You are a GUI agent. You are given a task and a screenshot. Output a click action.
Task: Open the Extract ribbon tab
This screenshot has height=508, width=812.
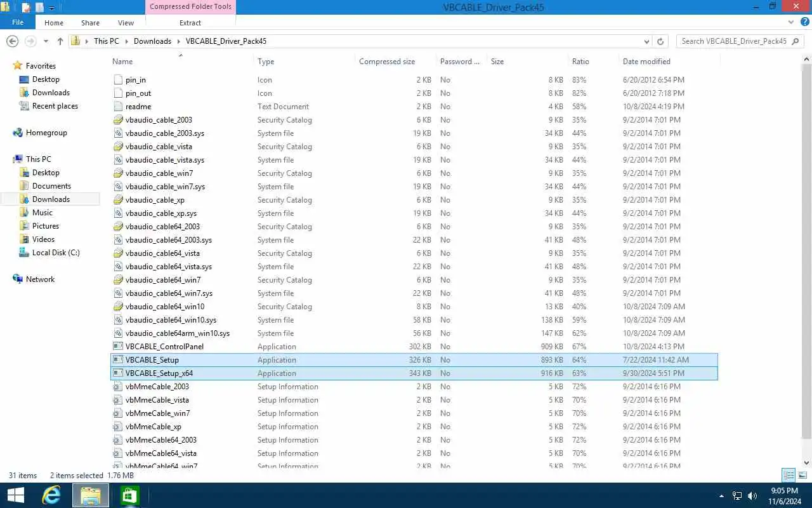[x=190, y=23]
